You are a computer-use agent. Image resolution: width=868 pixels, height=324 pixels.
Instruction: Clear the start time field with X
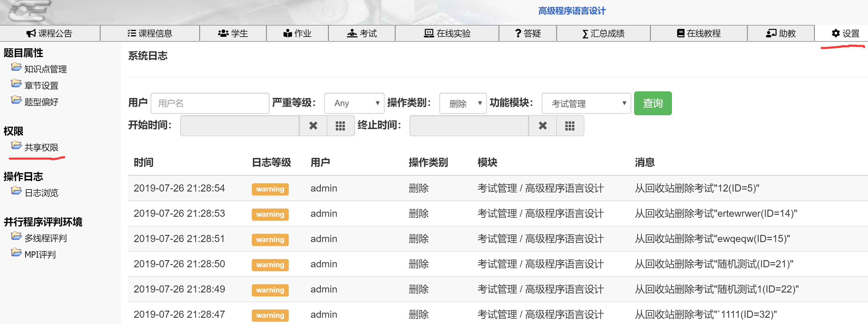[313, 126]
